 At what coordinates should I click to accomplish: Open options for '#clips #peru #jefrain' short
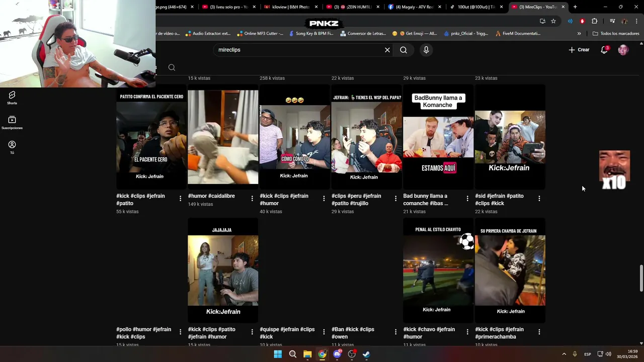coord(395,199)
